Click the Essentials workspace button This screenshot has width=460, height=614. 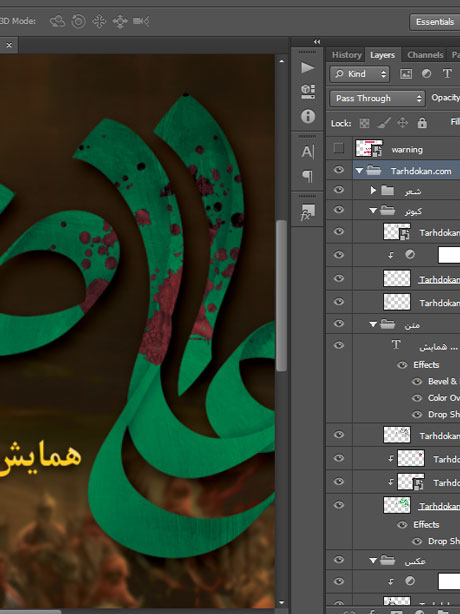coord(435,22)
